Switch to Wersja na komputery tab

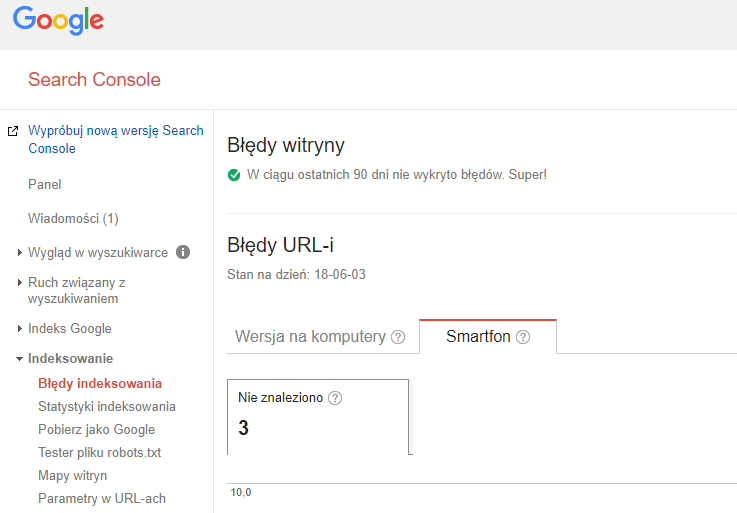[310, 337]
